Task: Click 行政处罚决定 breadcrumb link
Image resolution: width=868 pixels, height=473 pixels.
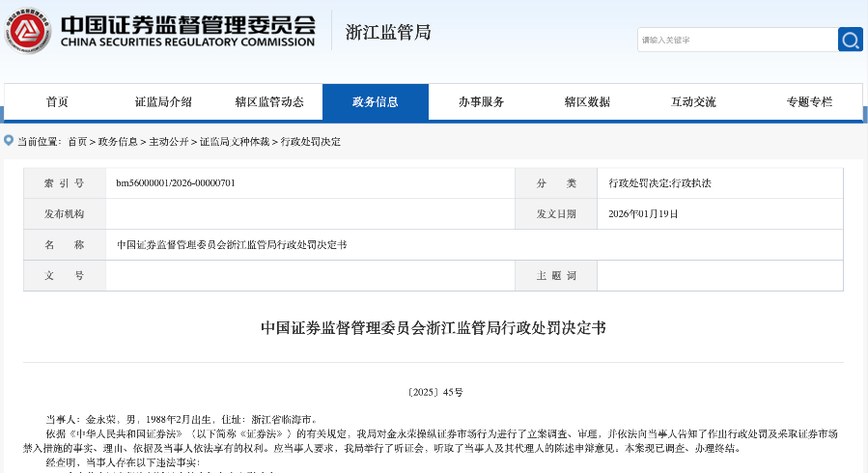Action: pos(311,142)
